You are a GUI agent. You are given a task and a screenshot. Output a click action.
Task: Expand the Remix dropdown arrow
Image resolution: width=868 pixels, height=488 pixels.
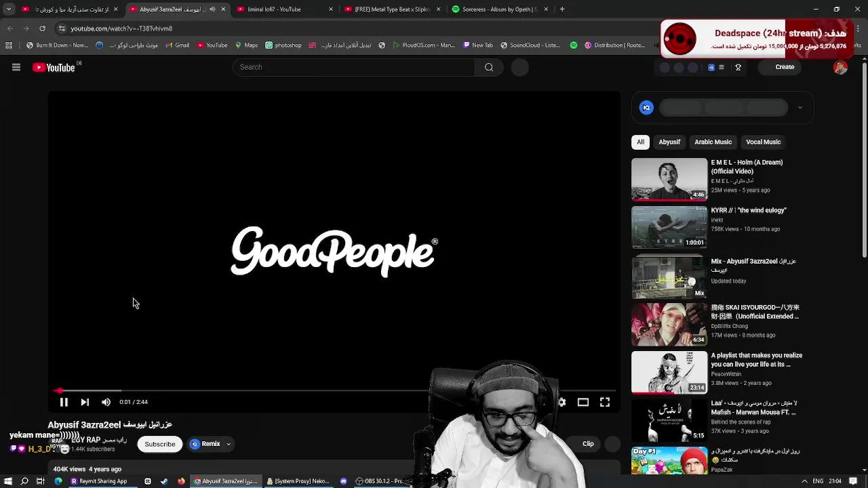click(229, 444)
